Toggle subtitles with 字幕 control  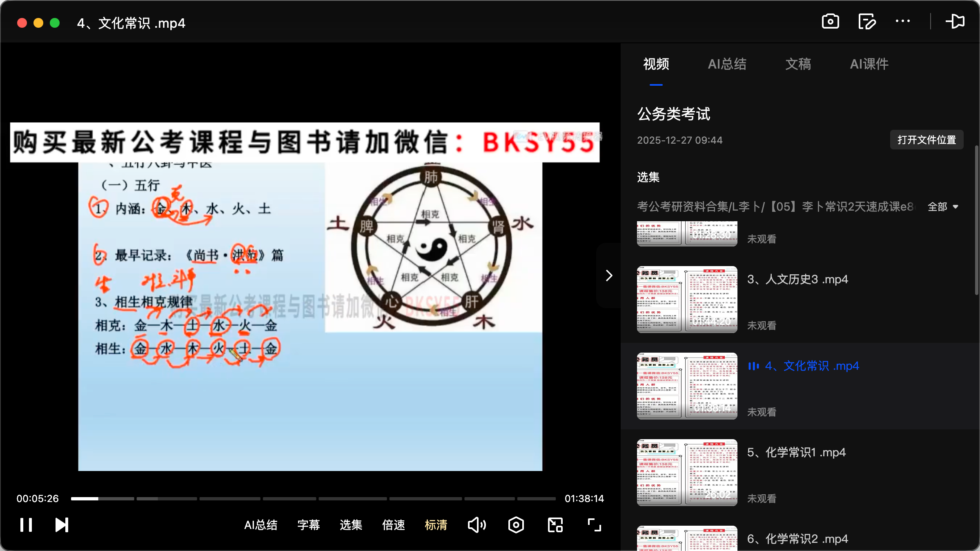pos(309,525)
